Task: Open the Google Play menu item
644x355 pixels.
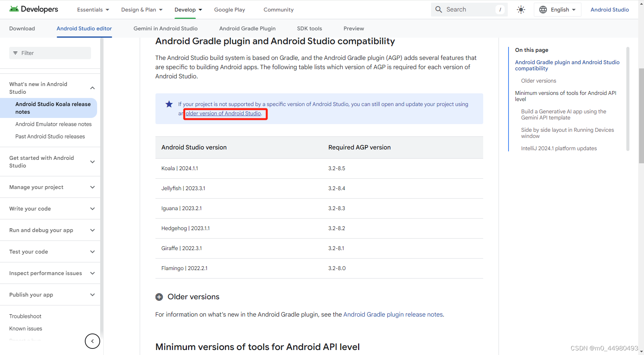Action: [x=230, y=10]
